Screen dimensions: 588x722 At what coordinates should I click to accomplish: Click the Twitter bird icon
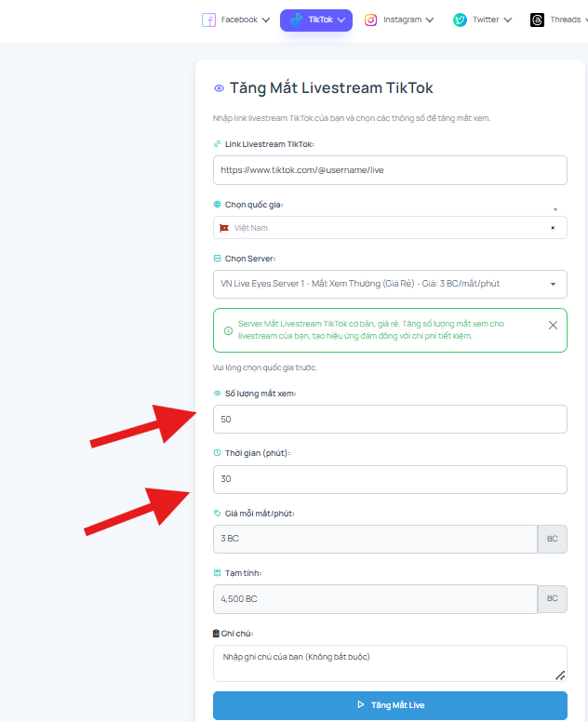click(460, 20)
